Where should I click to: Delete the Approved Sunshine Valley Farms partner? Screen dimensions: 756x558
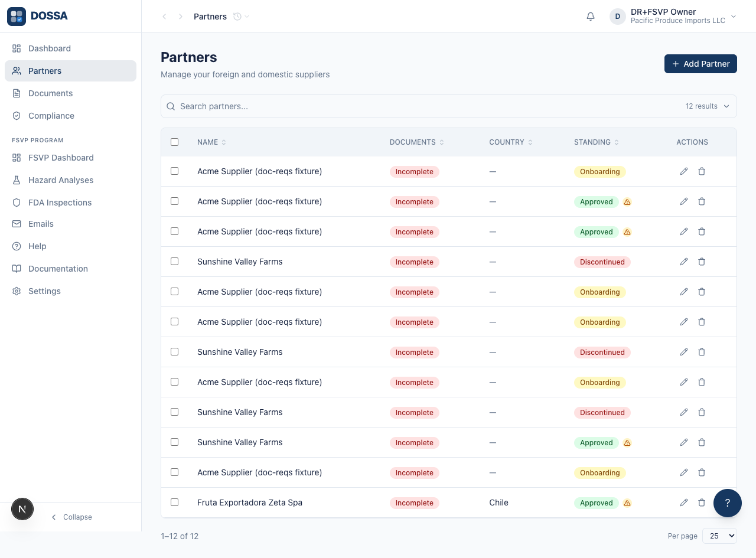pyautogui.click(x=702, y=442)
